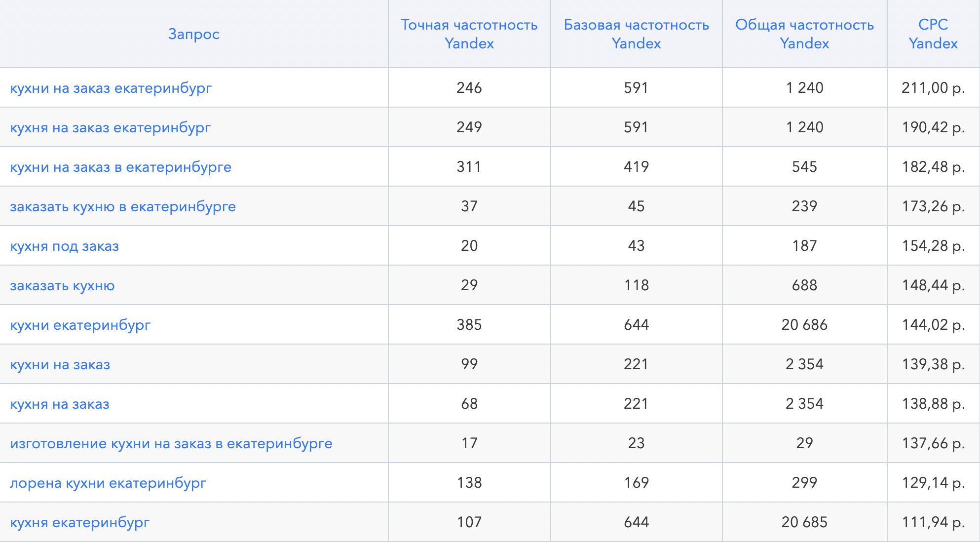Select the exact frequency value 311
Image resolution: width=980 pixels, height=542 pixels.
469,167
